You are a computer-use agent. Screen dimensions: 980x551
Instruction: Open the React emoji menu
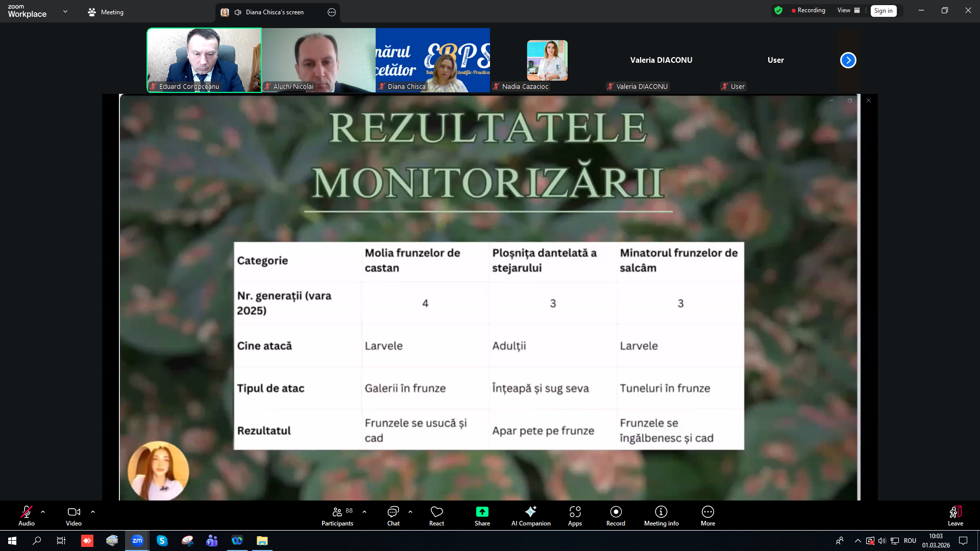436,515
